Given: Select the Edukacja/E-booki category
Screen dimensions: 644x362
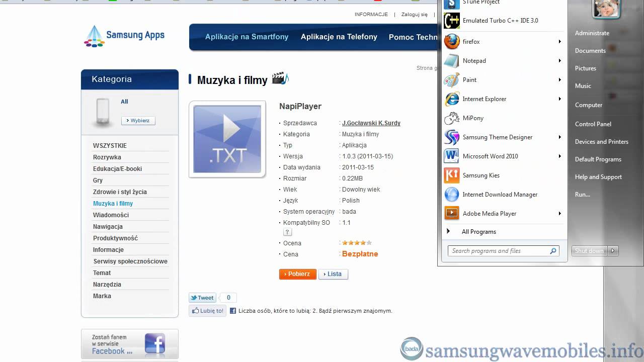Looking at the screenshot, I should (x=117, y=169).
